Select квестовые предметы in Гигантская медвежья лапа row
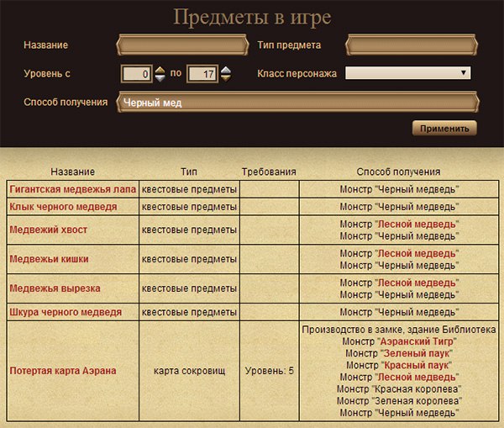The width and height of the screenshot is (504, 428). point(189,189)
